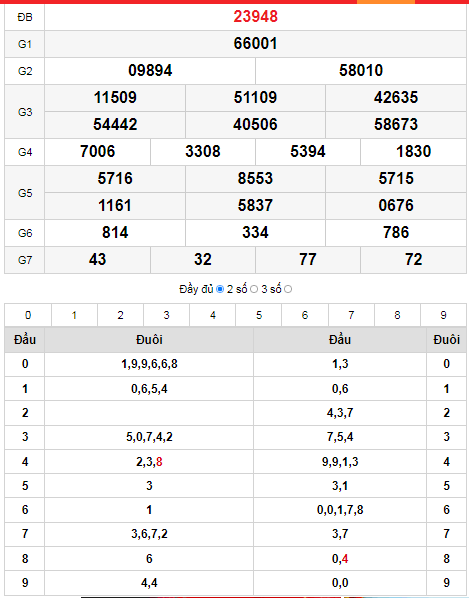
Task: Click the left "Đầu" column header
Action: [x=25, y=339]
